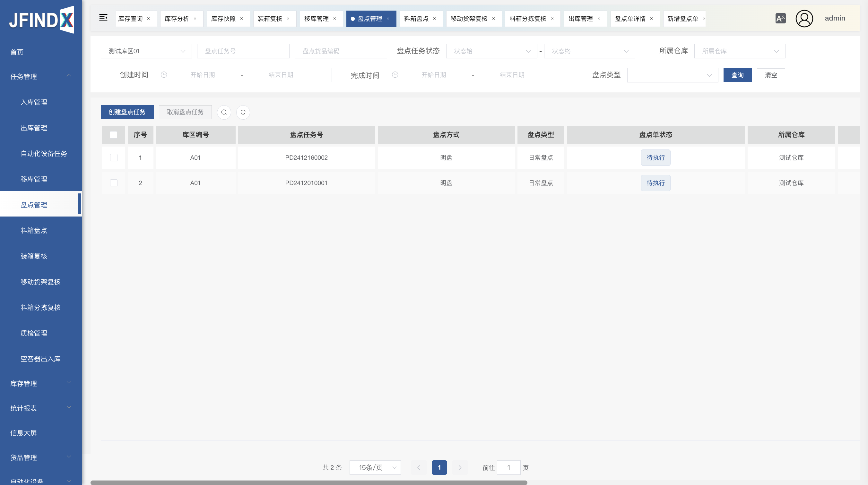Expand the 盘点类型 dropdown

coord(672,75)
